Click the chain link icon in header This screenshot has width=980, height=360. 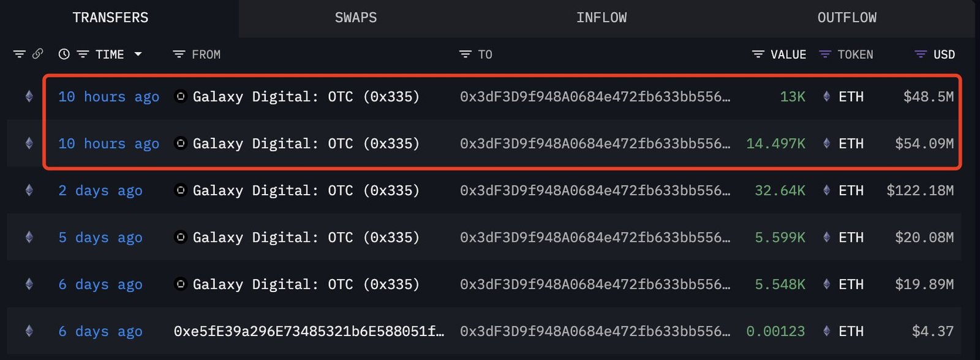pyautogui.click(x=37, y=54)
